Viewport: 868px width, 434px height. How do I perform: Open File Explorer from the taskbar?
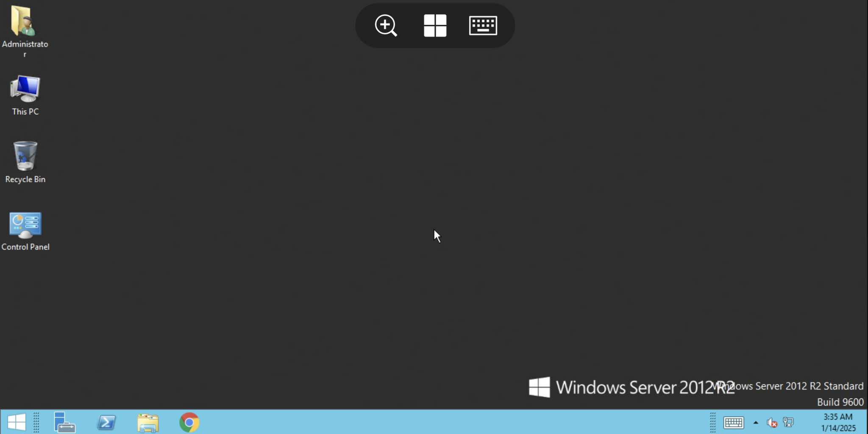(x=148, y=423)
